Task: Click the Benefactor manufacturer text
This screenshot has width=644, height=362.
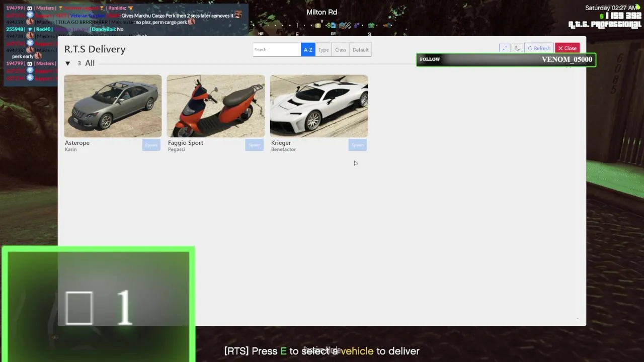Action: [x=283, y=149]
